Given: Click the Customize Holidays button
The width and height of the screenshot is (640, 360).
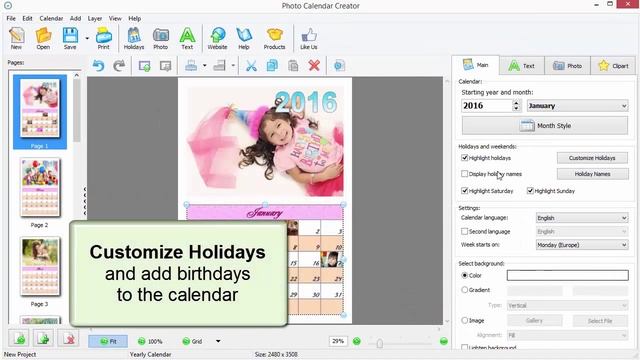Looking at the screenshot, I should tap(592, 158).
